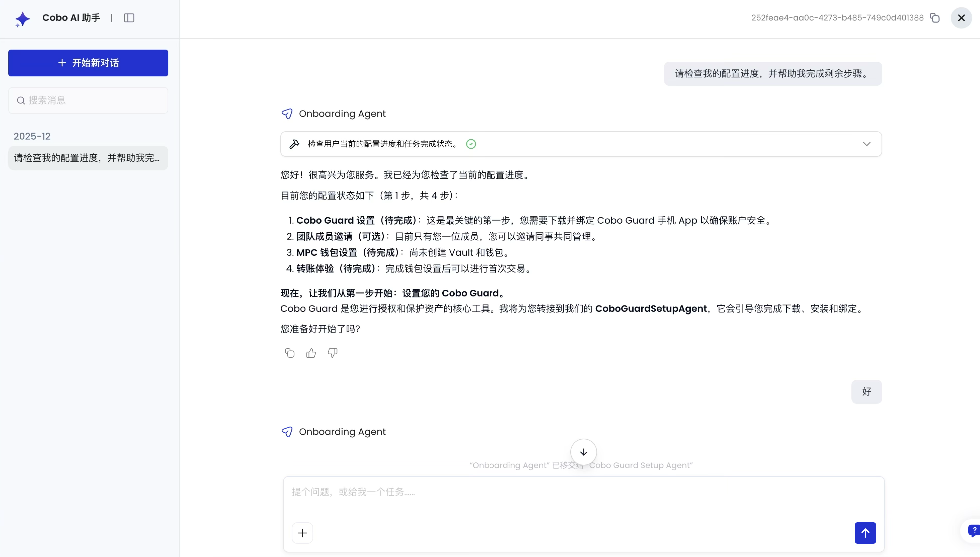The height and width of the screenshot is (557, 980).
Task: Expand the 检查用户当前的配置进度 tool card
Action: pyautogui.click(x=867, y=144)
